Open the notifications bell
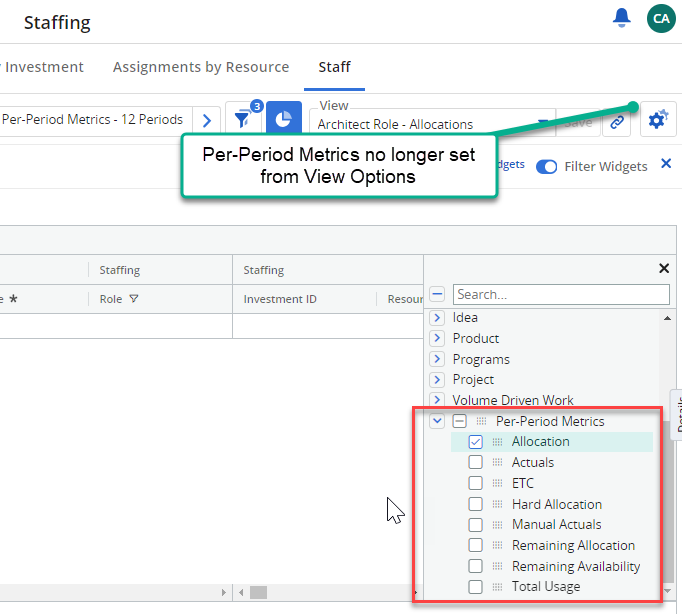Viewport: 682px width, 614px height. point(621,18)
